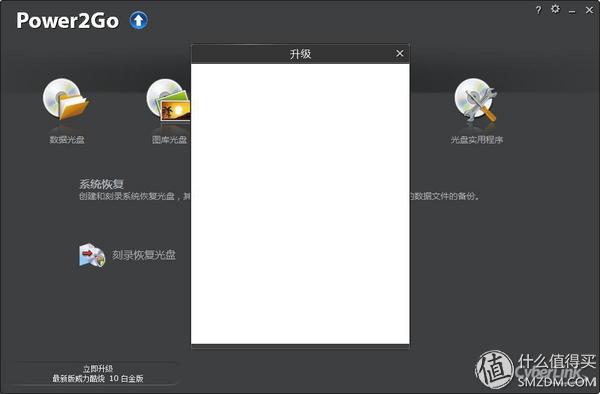This screenshot has width=600, height=394.
Task: Close the Power2Go main window
Action: pyautogui.click(x=589, y=10)
